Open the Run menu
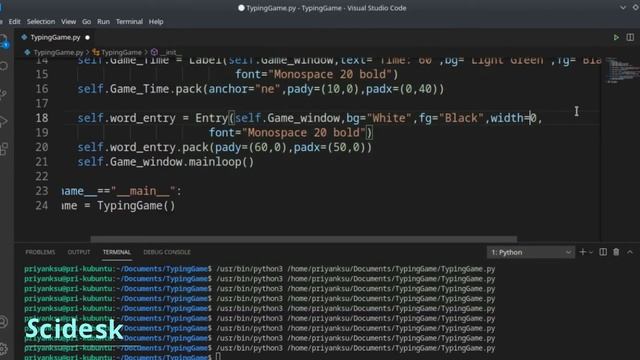 point(103,22)
